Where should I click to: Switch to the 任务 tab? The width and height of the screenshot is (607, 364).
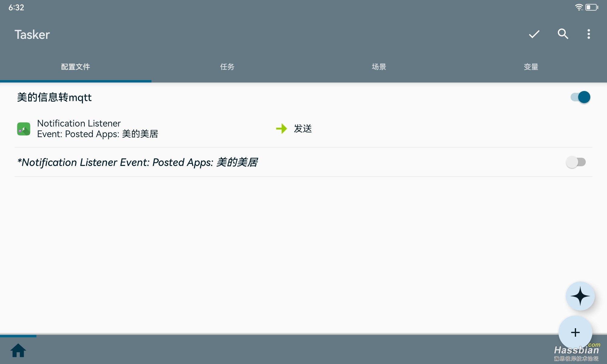coord(227,67)
